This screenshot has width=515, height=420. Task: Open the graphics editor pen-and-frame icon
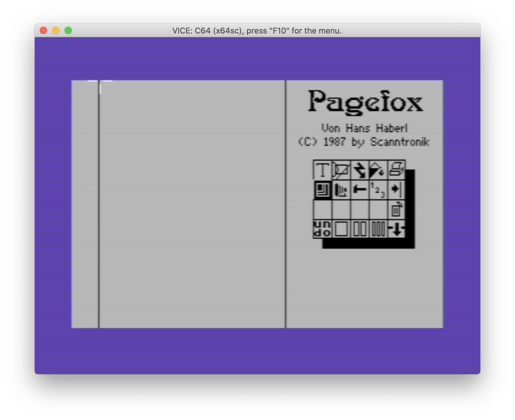click(341, 170)
